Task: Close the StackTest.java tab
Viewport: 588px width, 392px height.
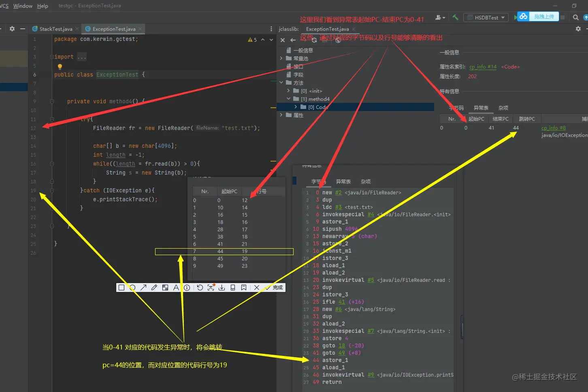Action: pos(77,29)
